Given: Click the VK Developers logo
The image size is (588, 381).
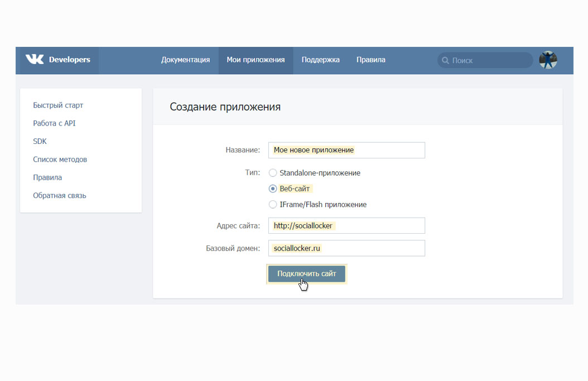Looking at the screenshot, I should coord(58,60).
